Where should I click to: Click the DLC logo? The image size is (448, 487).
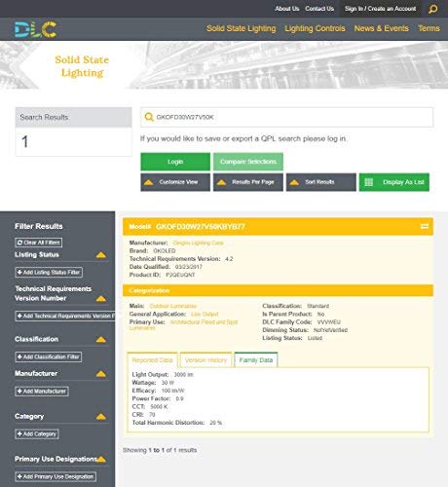coord(36,29)
